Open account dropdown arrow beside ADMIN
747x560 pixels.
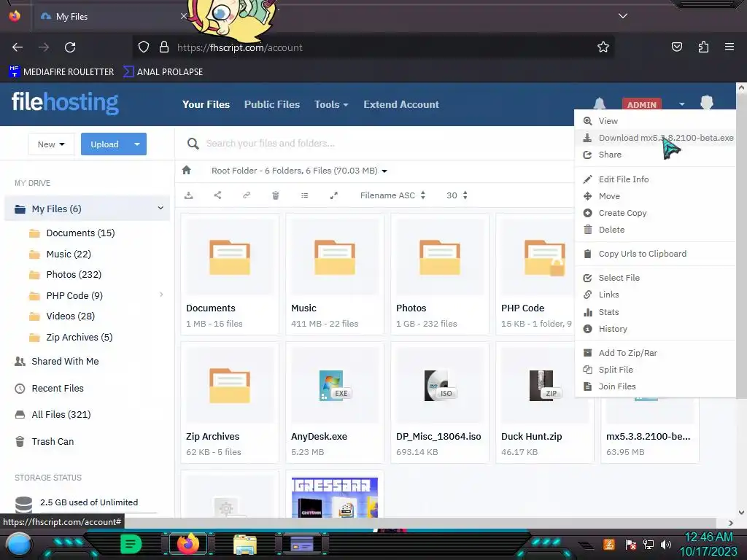click(682, 104)
